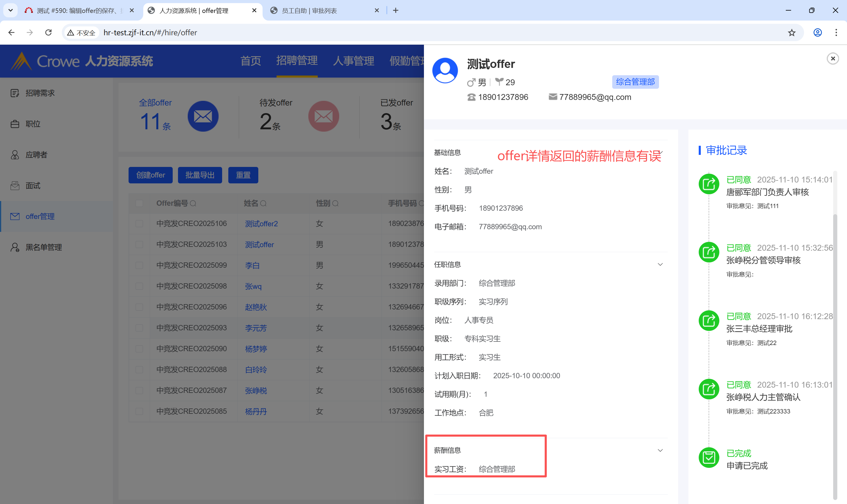Switch to 员工自助 审批列表 browser tab
Screen dimensions: 847x504
[x=309, y=11]
